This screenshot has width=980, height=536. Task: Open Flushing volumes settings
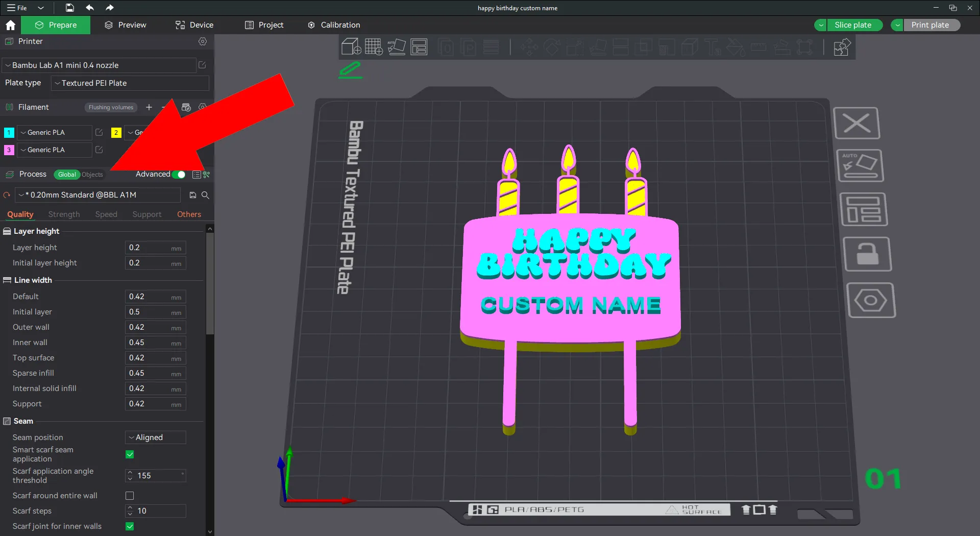point(111,107)
